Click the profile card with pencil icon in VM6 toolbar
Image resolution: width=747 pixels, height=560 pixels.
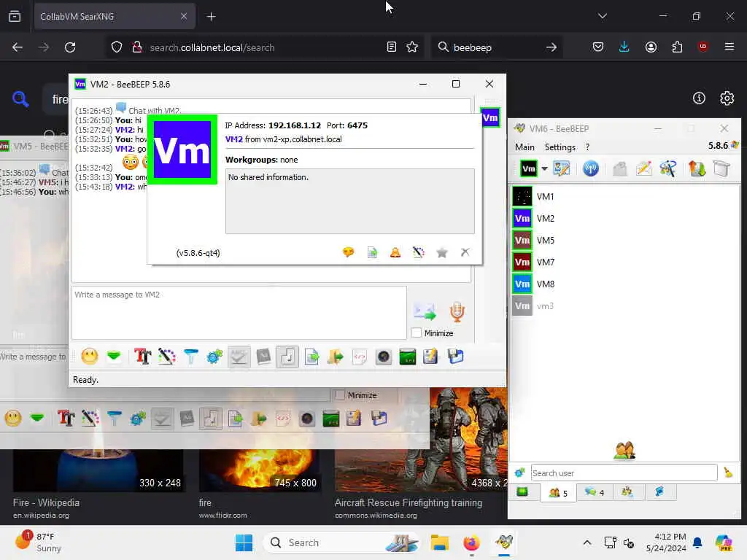point(561,168)
